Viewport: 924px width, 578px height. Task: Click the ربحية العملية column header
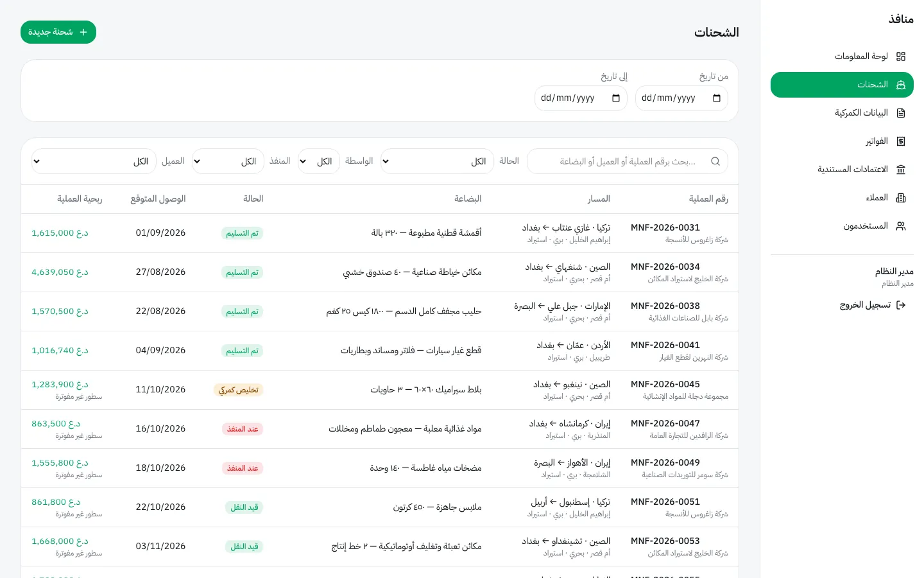[x=80, y=199]
